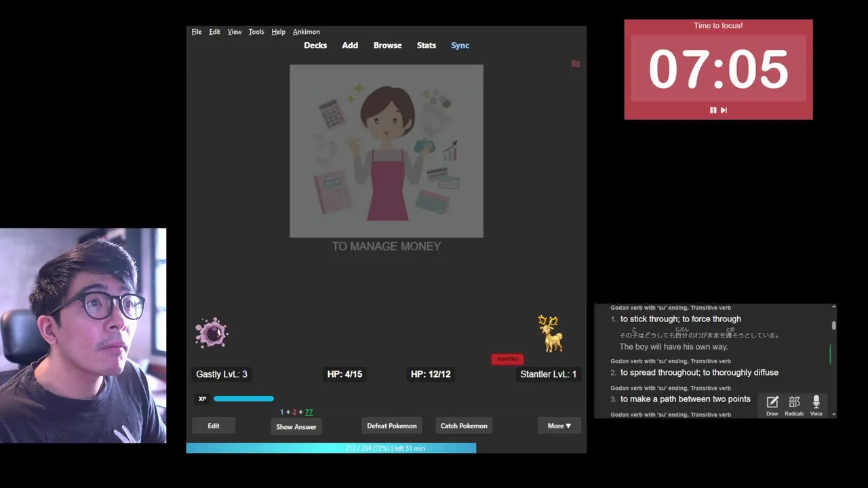Click 'Time to focus!' heading
The image size is (868, 488).
[x=718, y=26]
